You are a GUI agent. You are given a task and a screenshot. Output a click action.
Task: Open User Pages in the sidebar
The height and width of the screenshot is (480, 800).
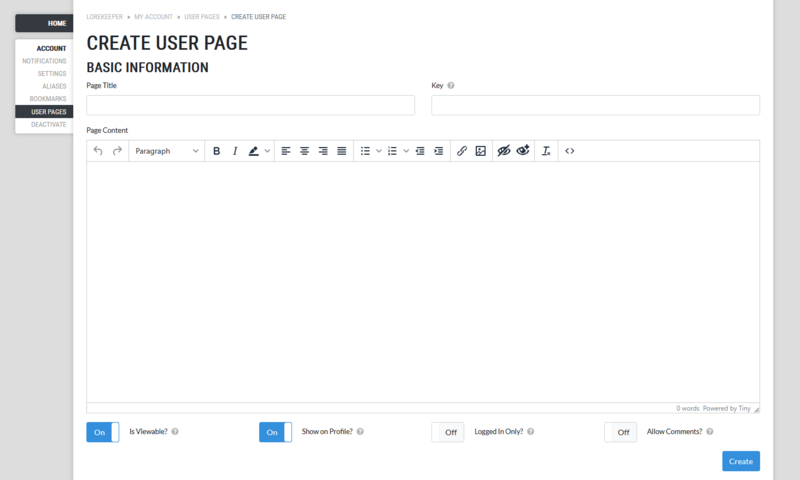[44, 112]
